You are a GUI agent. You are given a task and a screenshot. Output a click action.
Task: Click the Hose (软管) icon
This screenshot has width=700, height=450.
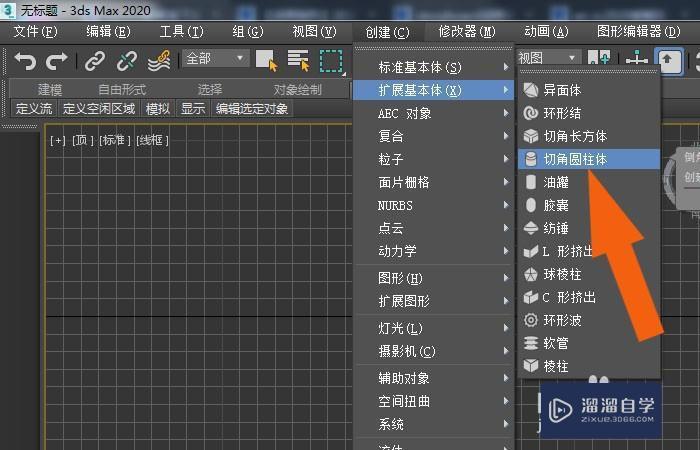click(x=530, y=343)
